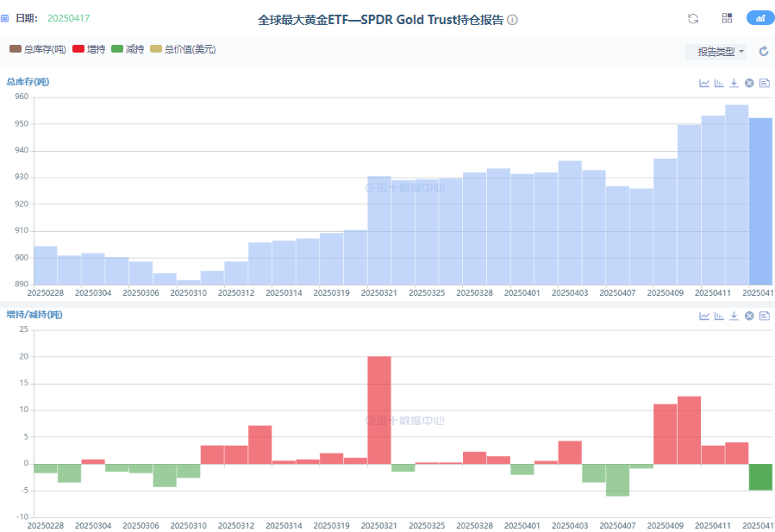Image resolution: width=775 pixels, height=532 pixels.
Task: Open date picker showing 20250417
Action: (x=68, y=18)
